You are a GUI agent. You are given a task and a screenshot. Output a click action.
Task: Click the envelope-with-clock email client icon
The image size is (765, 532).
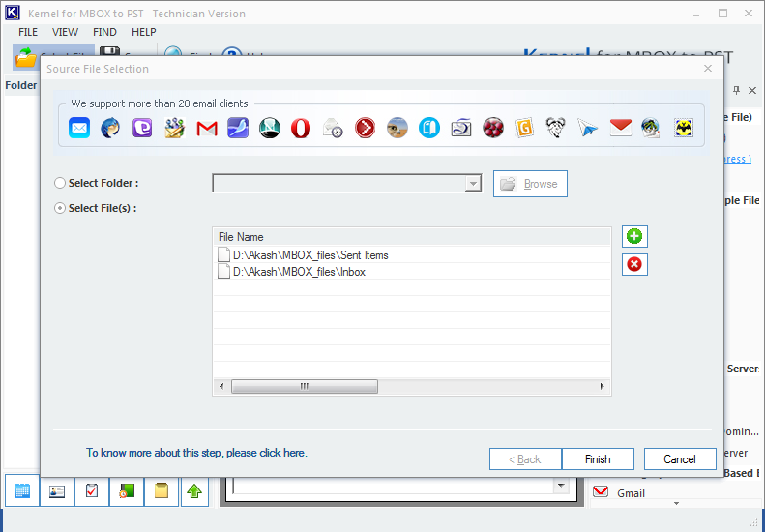click(x=333, y=128)
